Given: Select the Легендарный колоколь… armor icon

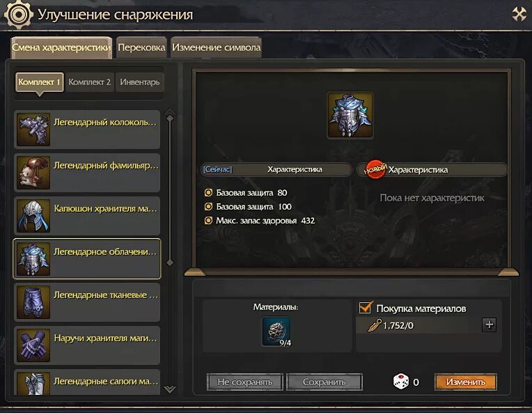Looking at the screenshot, I should click(x=33, y=130).
